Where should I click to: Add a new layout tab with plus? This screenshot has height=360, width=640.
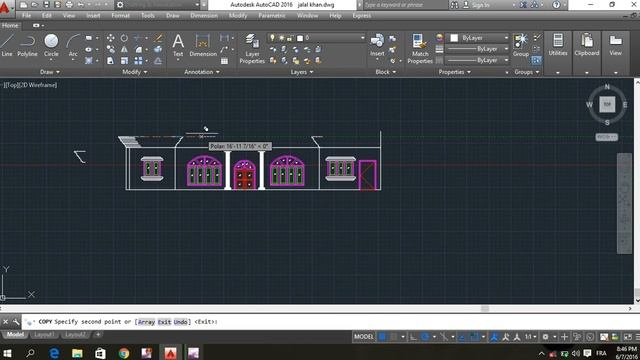click(x=98, y=335)
